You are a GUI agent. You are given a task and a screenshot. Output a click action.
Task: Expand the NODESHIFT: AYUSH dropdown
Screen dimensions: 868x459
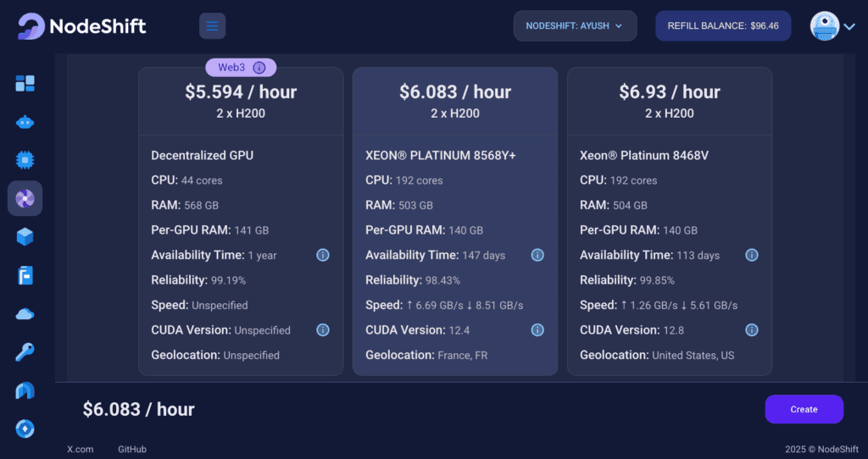pos(576,26)
